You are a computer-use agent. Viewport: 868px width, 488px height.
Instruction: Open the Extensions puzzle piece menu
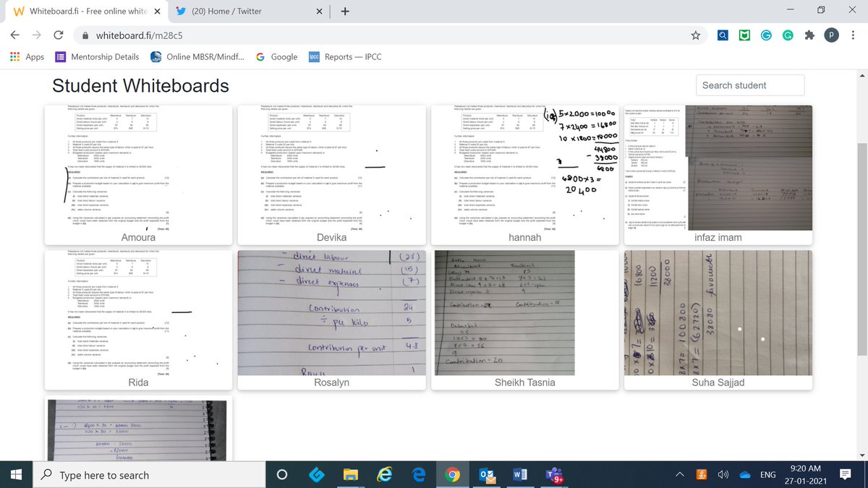(809, 35)
